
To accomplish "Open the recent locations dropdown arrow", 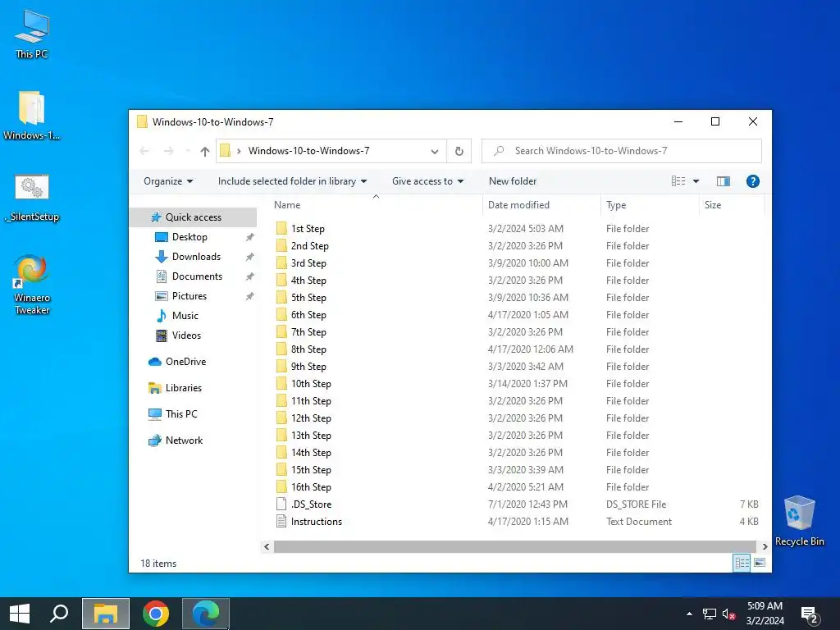I will [188, 151].
